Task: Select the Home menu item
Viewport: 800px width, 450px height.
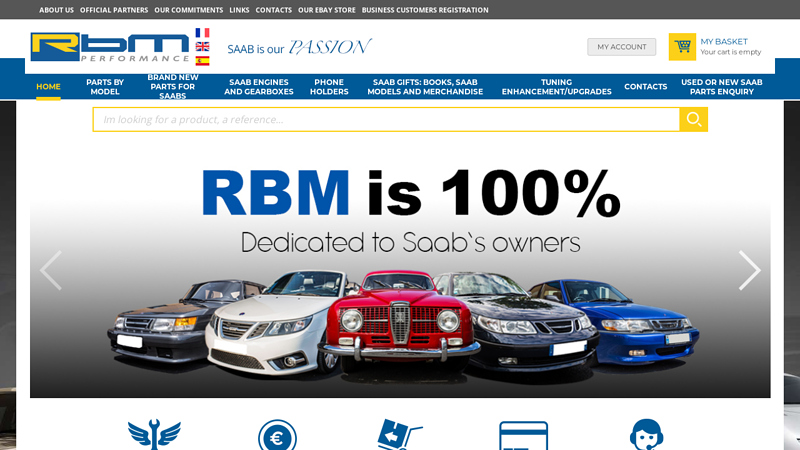Action: 48,87
